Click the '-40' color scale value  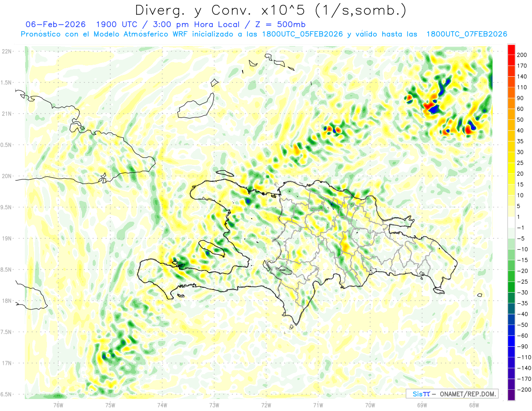pyautogui.click(x=523, y=314)
